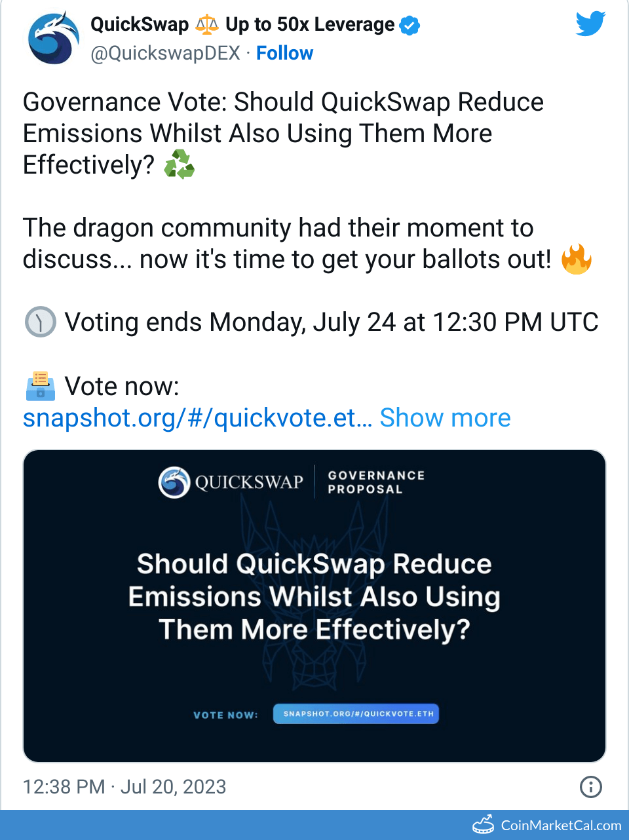Viewport: 629px width, 840px height.
Task: Click the Twitter bird logo
Action: coord(590,25)
